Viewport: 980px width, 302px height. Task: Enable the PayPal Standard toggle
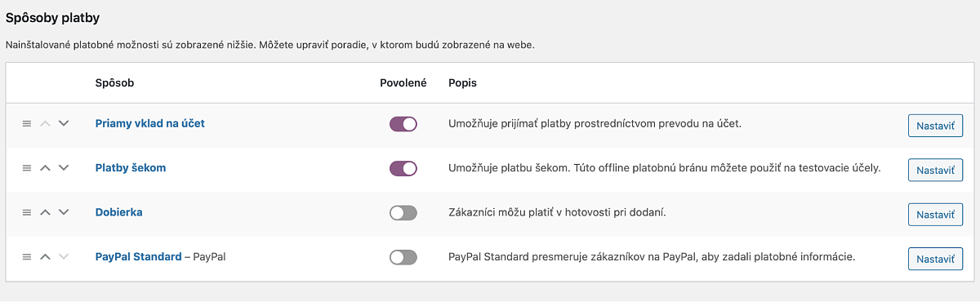point(403,257)
